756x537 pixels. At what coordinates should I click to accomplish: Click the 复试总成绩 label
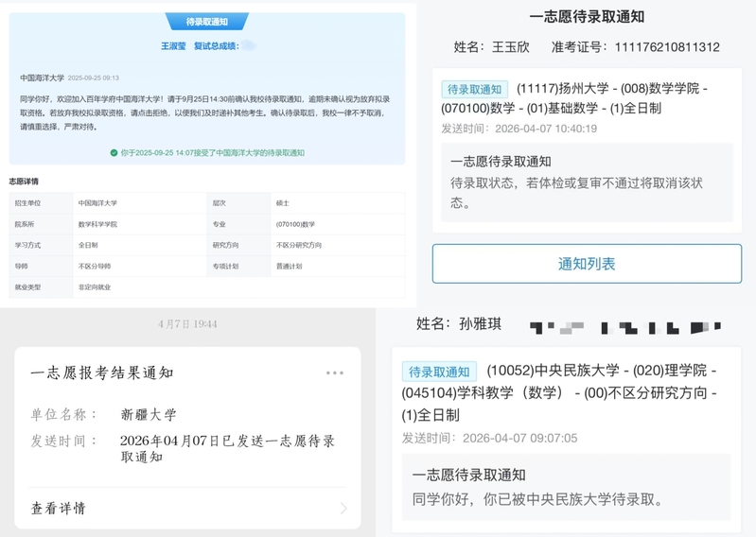tap(217, 45)
